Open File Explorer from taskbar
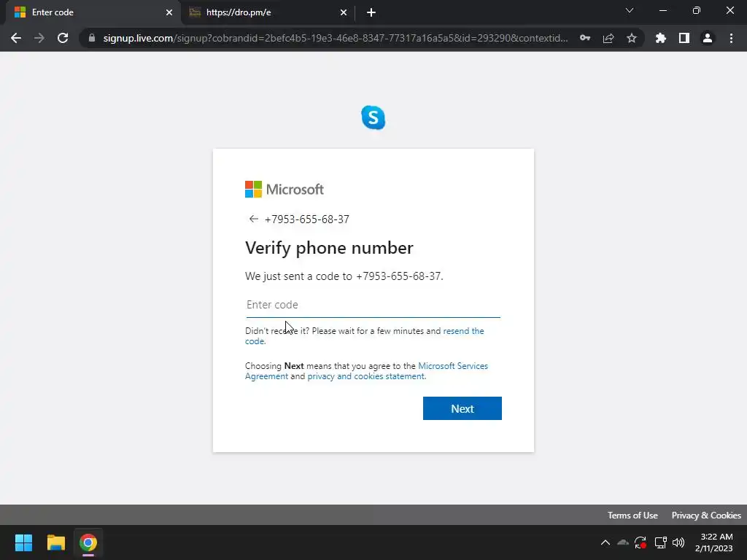The height and width of the screenshot is (560, 747). (x=55, y=542)
